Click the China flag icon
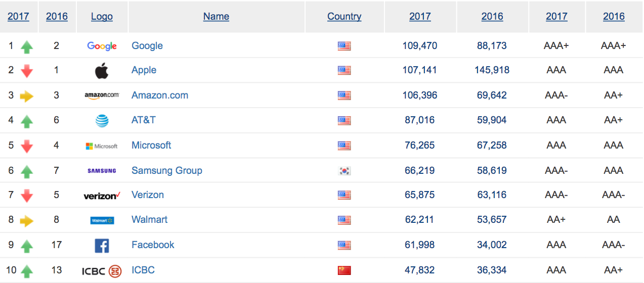Image resolution: width=644 pixels, height=283 pixels. [344, 271]
